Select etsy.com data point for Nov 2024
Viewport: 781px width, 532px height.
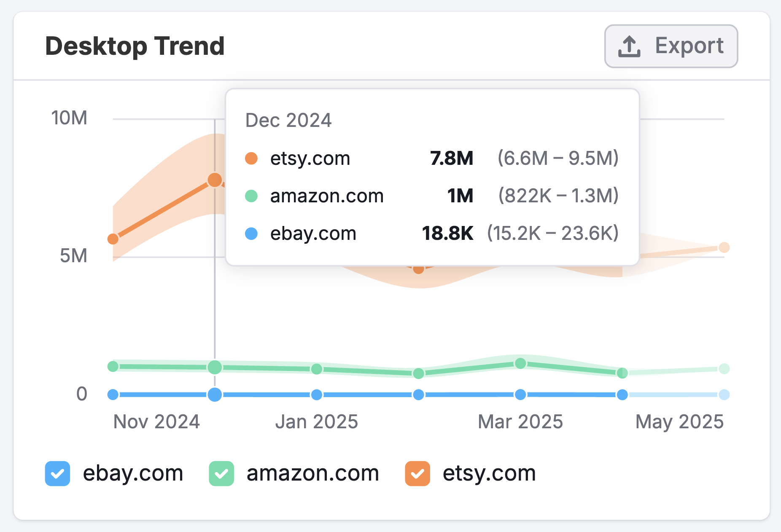[x=113, y=239]
